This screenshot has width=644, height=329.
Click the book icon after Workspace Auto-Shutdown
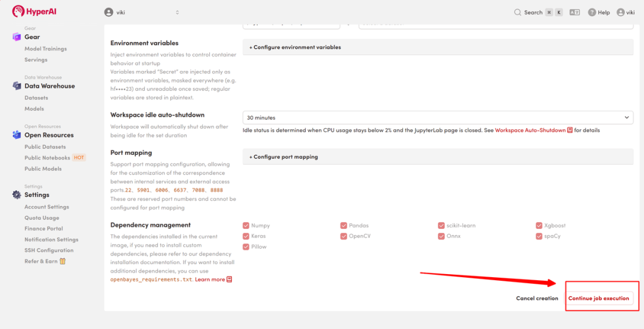[x=569, y=130]
